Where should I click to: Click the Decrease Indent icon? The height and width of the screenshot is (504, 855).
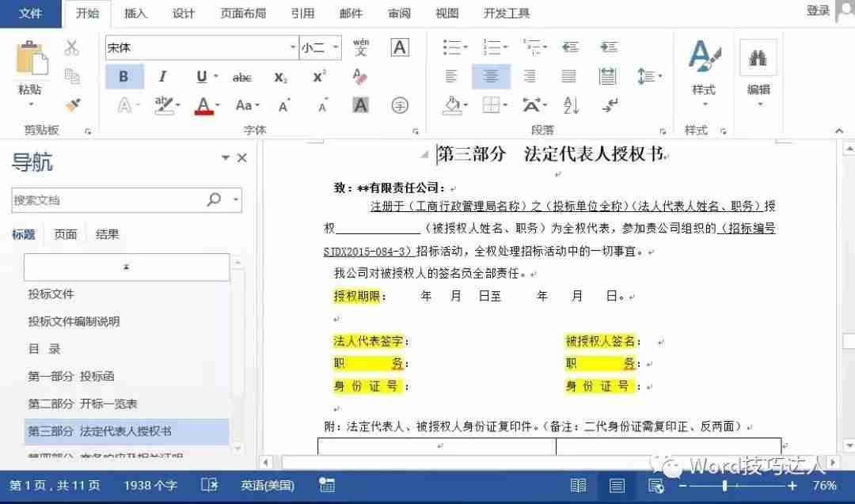(570, 47)
